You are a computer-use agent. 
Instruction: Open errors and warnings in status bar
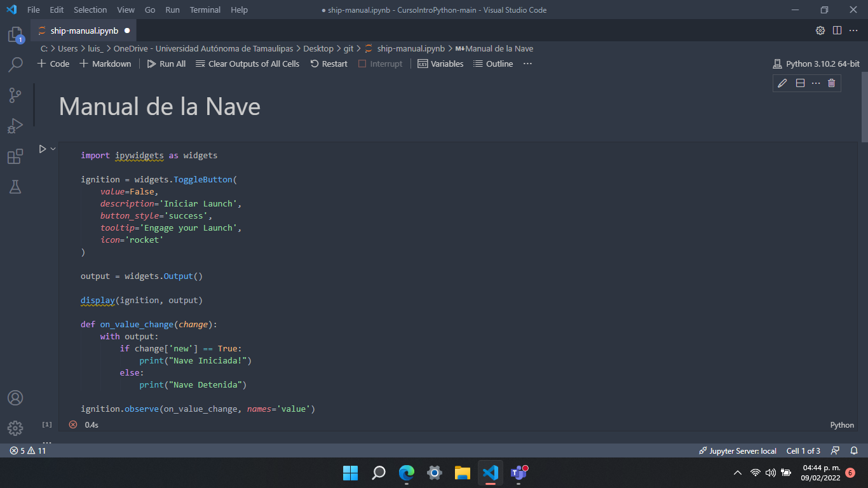(28, 451)
